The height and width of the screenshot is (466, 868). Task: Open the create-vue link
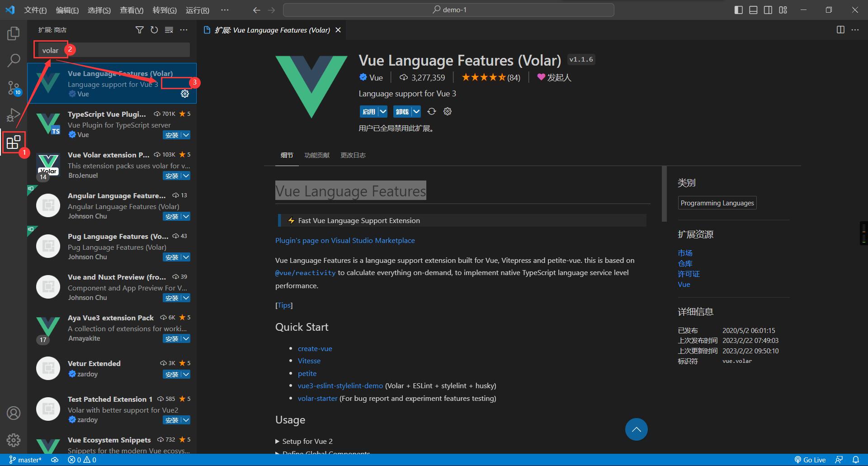tap(315, 348)
